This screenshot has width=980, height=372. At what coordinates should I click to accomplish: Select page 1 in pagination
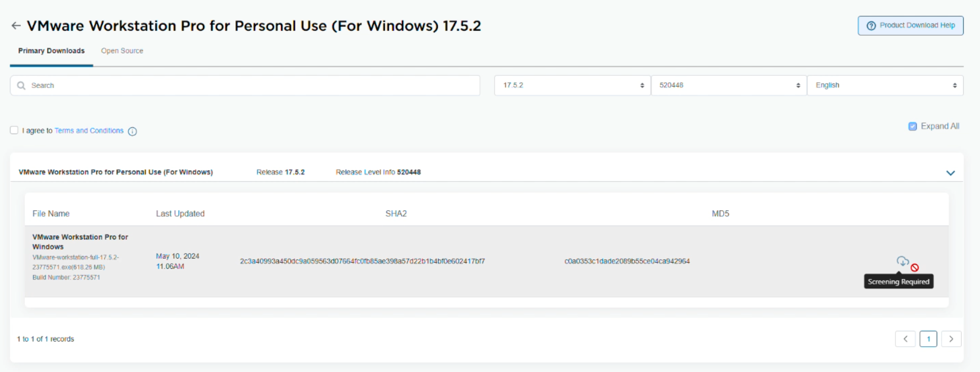928,339
